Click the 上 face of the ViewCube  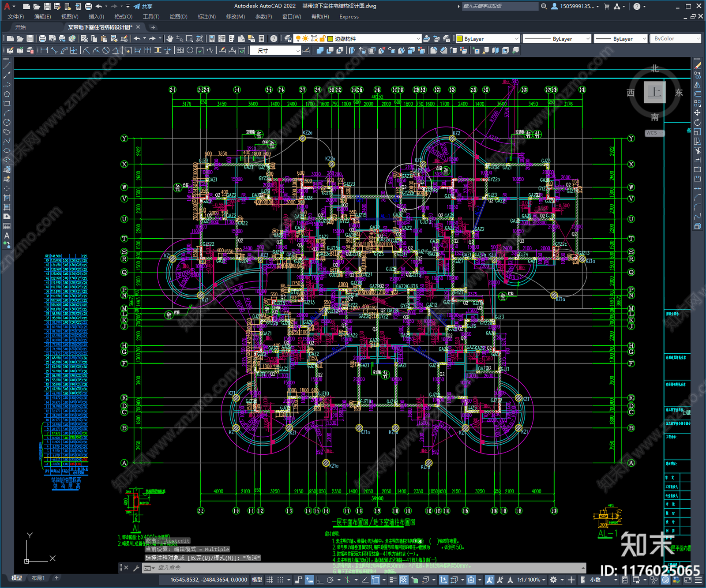654,92
